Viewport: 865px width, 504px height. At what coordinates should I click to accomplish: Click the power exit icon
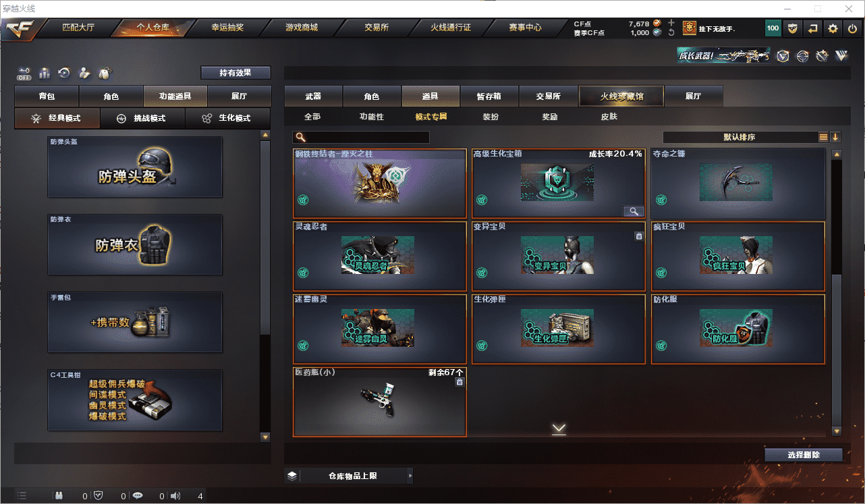coord(853,28)
